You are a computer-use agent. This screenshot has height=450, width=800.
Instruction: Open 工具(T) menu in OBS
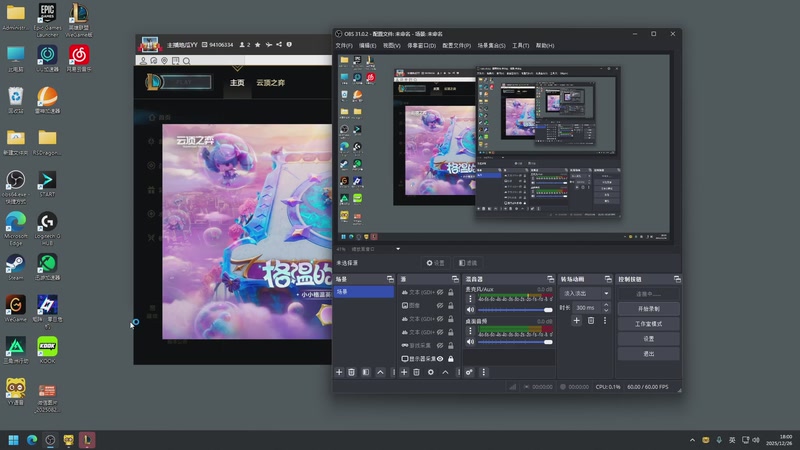(520, 45)
